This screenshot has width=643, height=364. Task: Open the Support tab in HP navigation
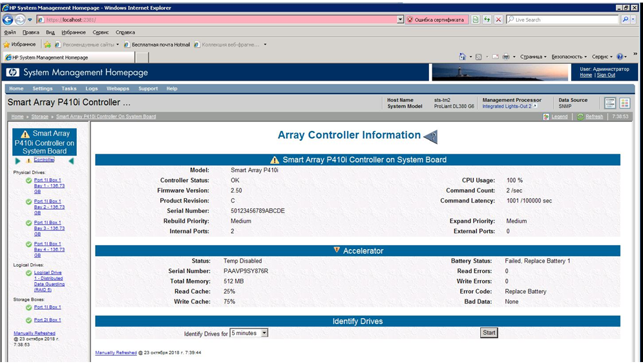[x=148, y=88]
